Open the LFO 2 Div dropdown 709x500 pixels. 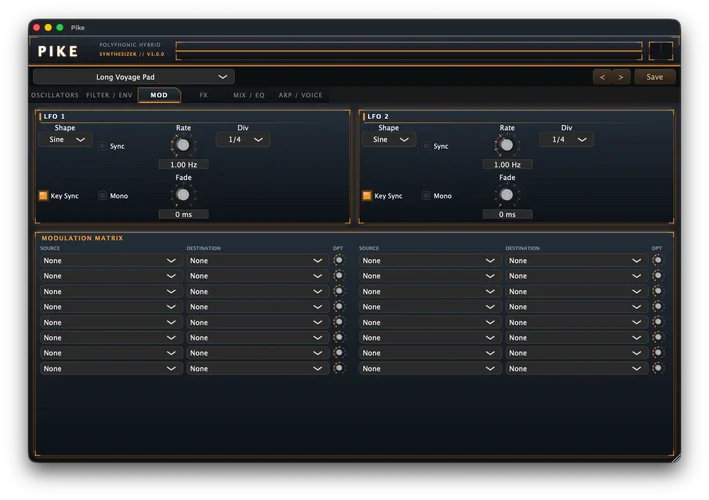[567, 140]
